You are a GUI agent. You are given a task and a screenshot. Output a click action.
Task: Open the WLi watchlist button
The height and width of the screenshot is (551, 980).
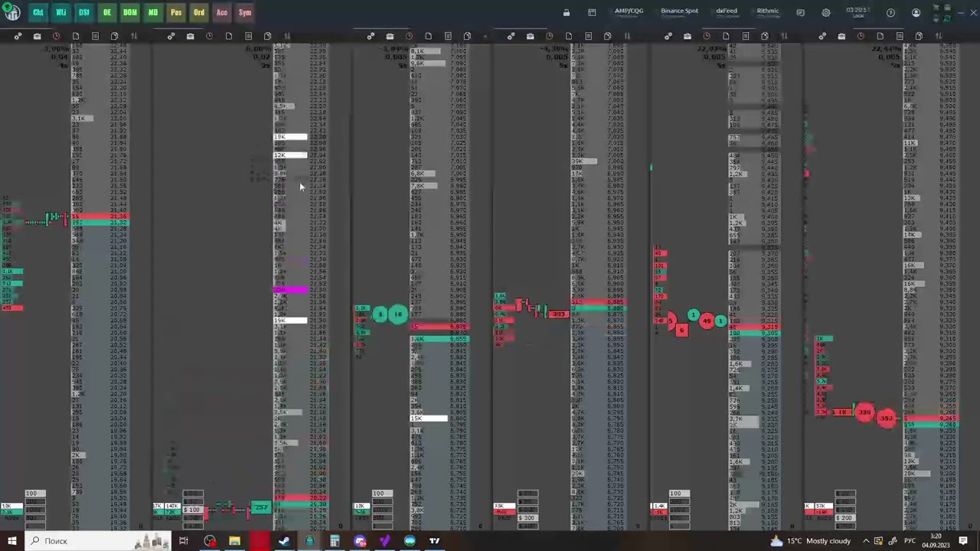[x=60, y=12]
